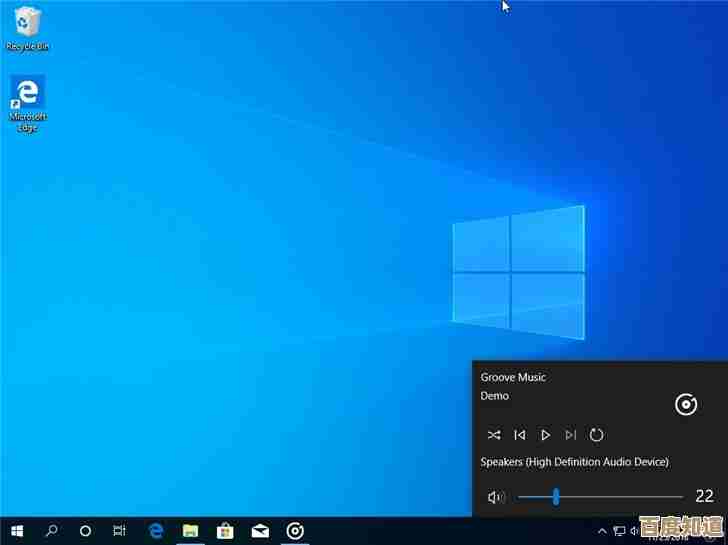Toggle repeat in the media flyout
Image resolution: width=728 pixels, height=545 pixels.
pyautogui.click(x=596, y=435)
